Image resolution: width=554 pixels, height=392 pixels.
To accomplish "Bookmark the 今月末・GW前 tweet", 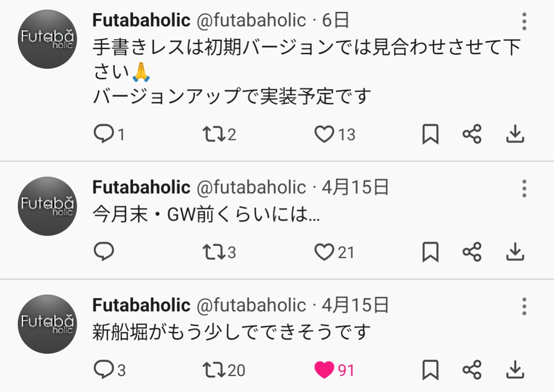I will click(x=430, y=252).
